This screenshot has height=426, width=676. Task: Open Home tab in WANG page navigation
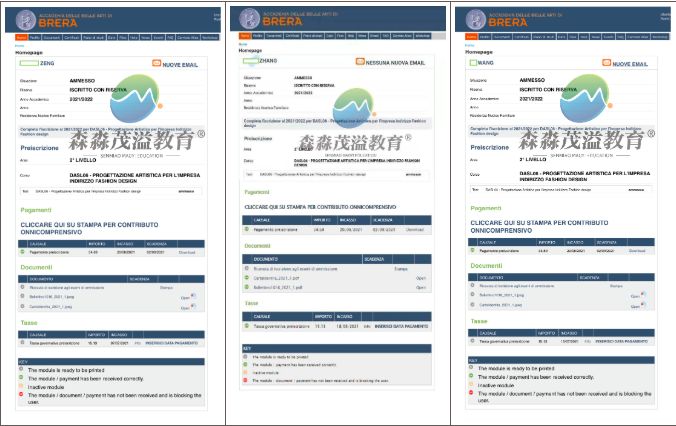[x=471, y=37]
